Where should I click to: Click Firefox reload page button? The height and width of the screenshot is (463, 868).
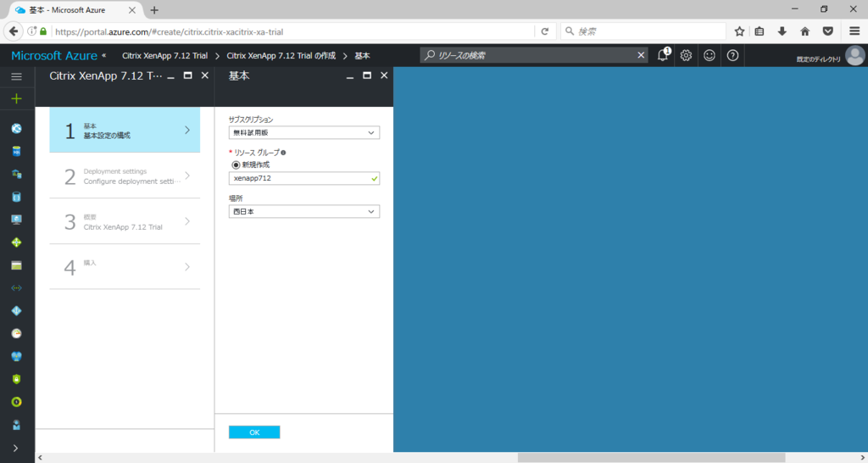coord(545,31)
